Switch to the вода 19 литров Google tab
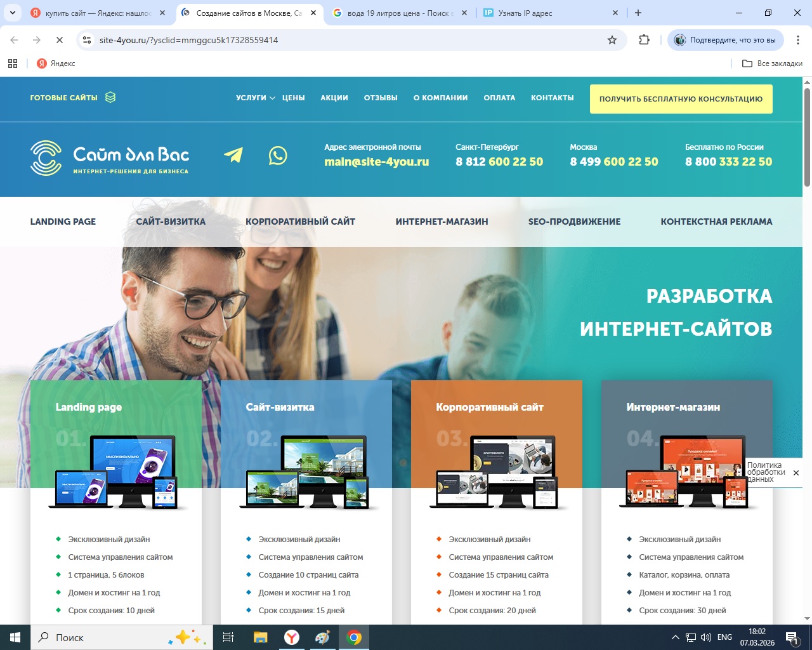812x650 pixels. point(400,13)
